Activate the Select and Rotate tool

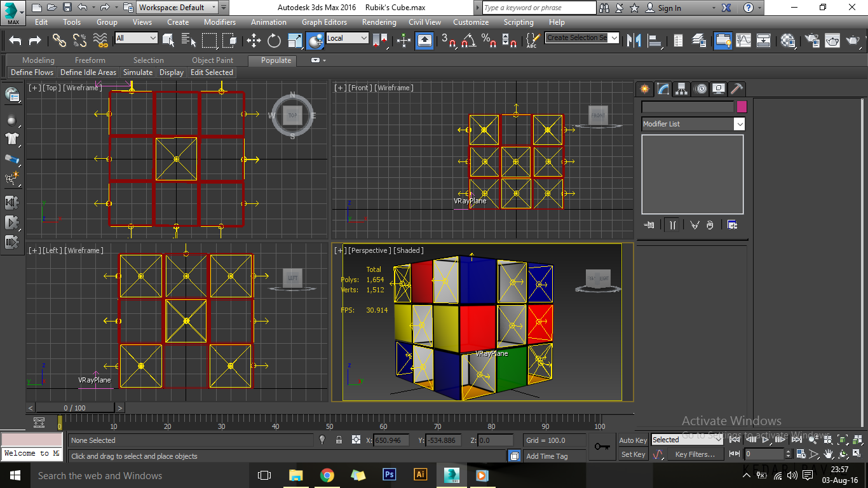274,41
